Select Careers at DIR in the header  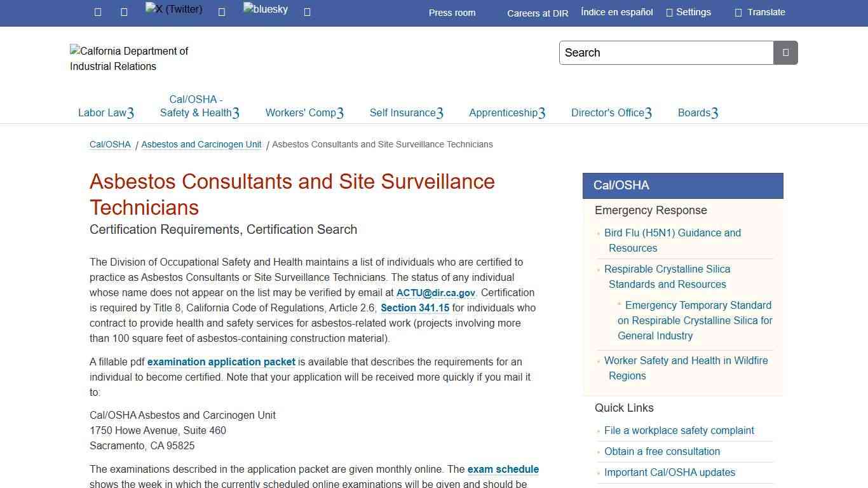point(537,13)
